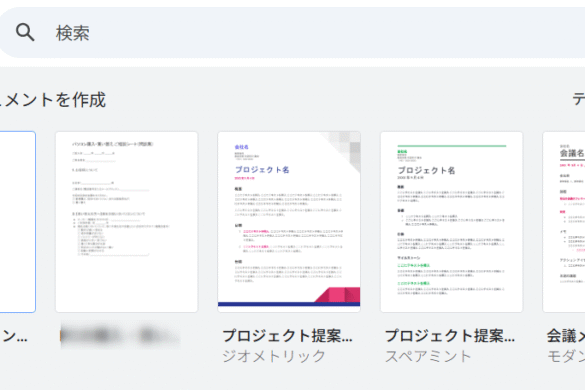Viewport: 585px width, 390px height.
Task: Click the 会議メモ モダン label
Action: [x=566, y=346]
